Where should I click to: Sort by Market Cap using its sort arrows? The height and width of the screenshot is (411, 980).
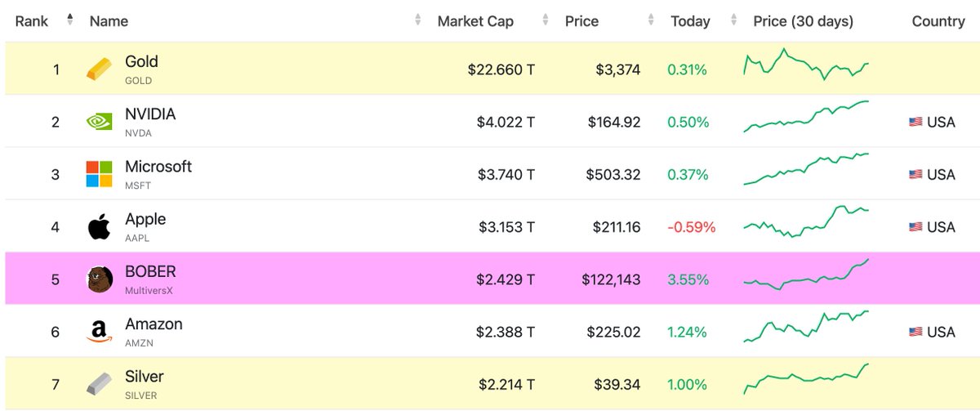click(x=546, y=20)
